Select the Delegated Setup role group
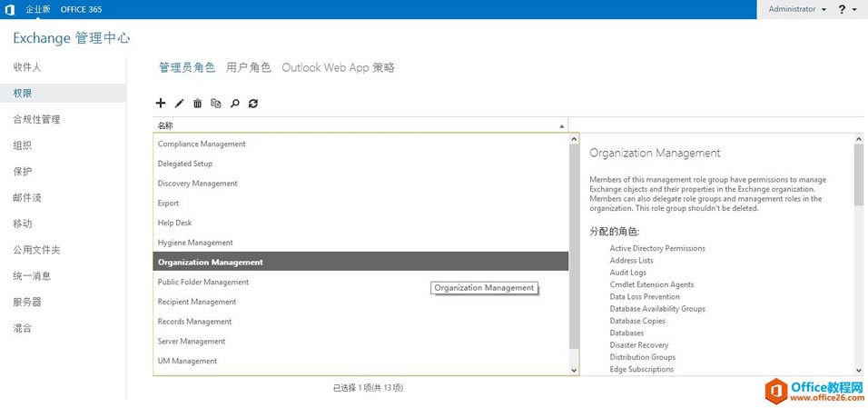 (361, 164)
